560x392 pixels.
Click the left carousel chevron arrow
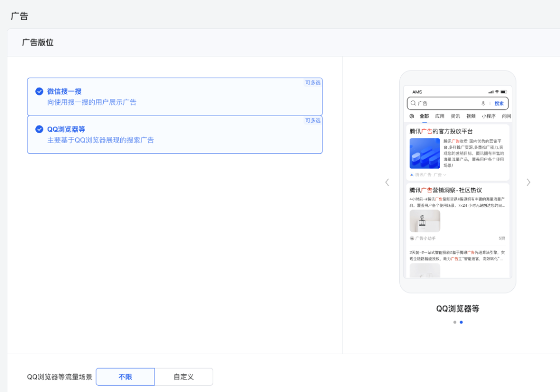[387, 182]
